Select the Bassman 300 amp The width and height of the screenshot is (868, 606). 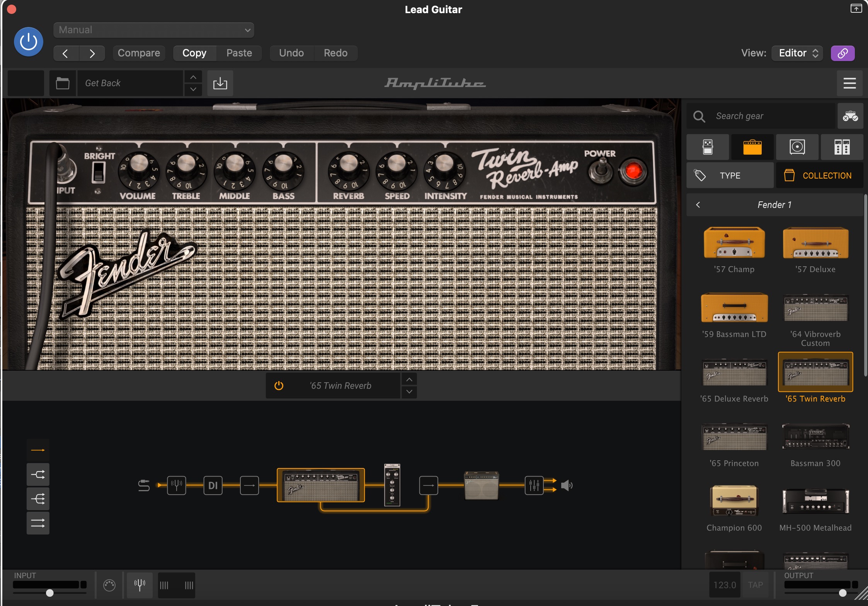point(815,444)
